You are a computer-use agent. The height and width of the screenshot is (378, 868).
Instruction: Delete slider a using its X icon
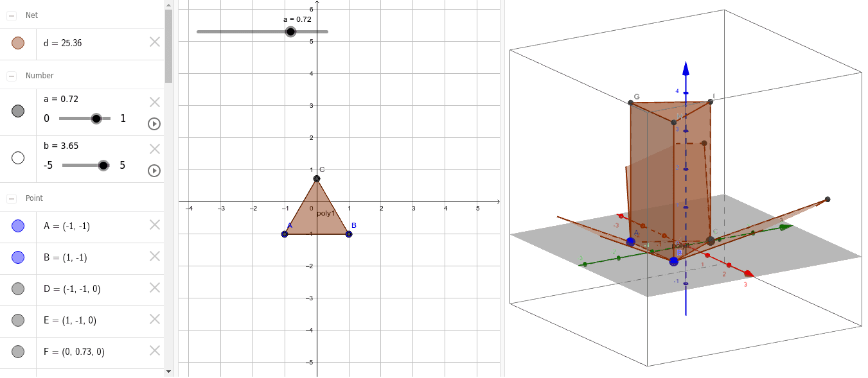(154, 101)
